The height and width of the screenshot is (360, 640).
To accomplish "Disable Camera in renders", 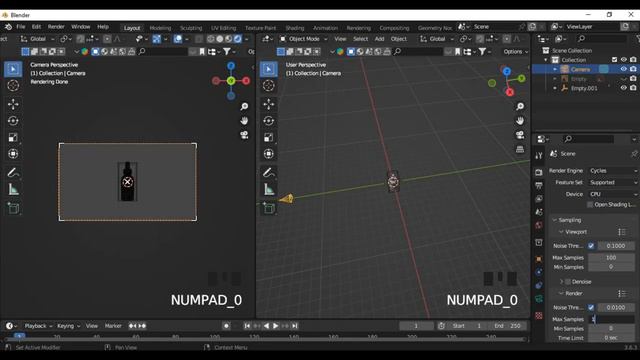I will 633,69.
